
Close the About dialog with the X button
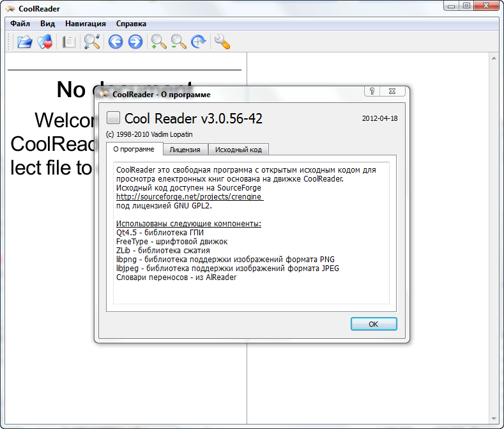point(392,91)
